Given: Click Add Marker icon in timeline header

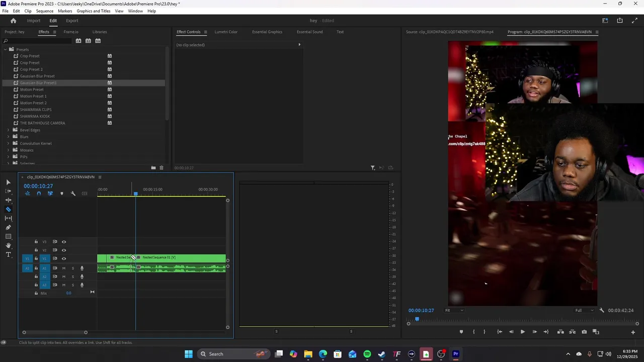Looking at the screenshot, I should 62,194.
